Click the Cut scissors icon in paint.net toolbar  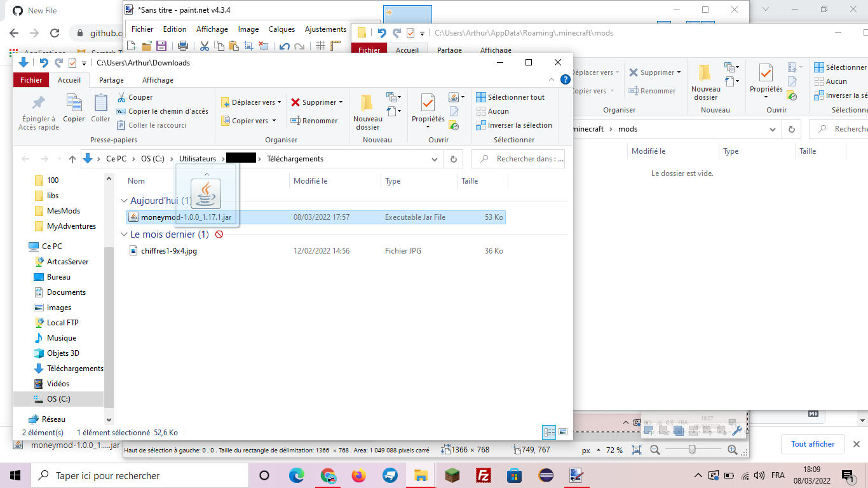click(205, 46)
